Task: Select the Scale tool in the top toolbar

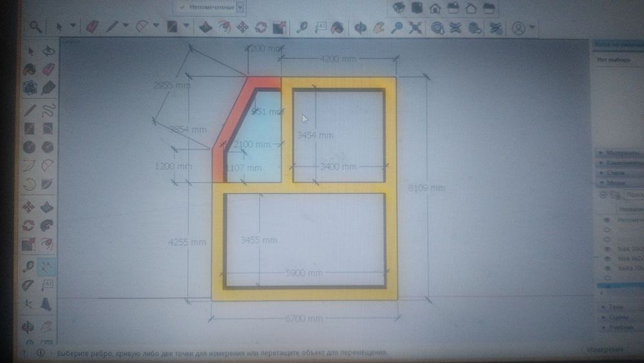Action: tap(279, 28)
